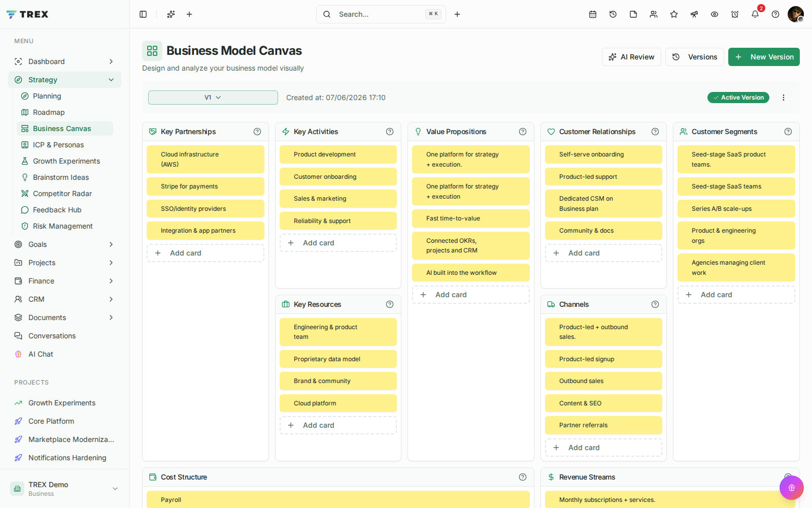Click the Cost Structure help icon
Viewport: 812px width, 508px height.
click(x=523, y=477)
